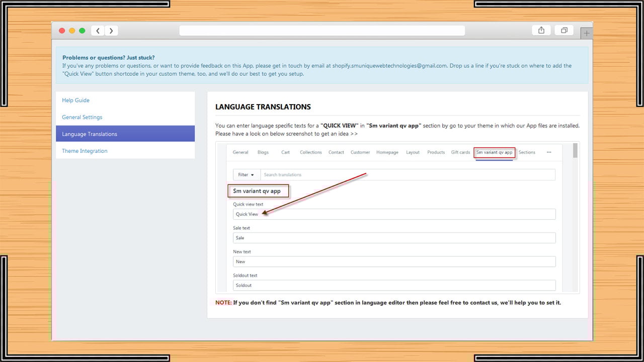Open the three-dots more tabs menu
Viewport: 644px width, 362px height.
click(548, 152)
